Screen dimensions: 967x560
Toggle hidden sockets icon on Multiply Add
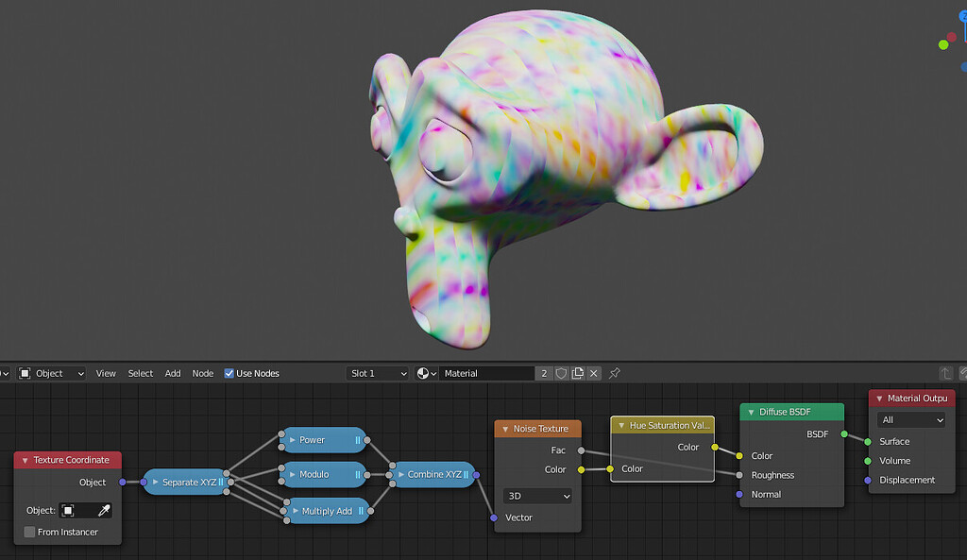point(362,511)
